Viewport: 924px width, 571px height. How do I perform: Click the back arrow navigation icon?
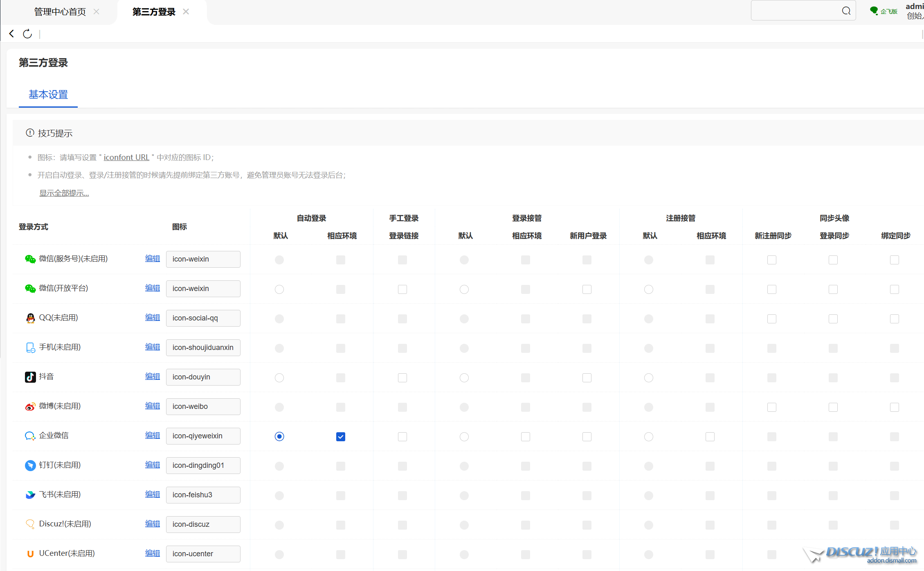[11, 34]
